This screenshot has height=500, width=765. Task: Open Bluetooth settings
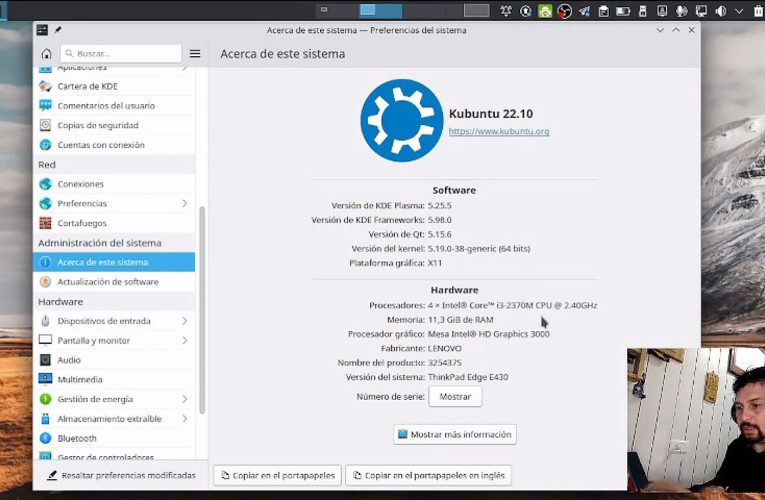(114, 438)
